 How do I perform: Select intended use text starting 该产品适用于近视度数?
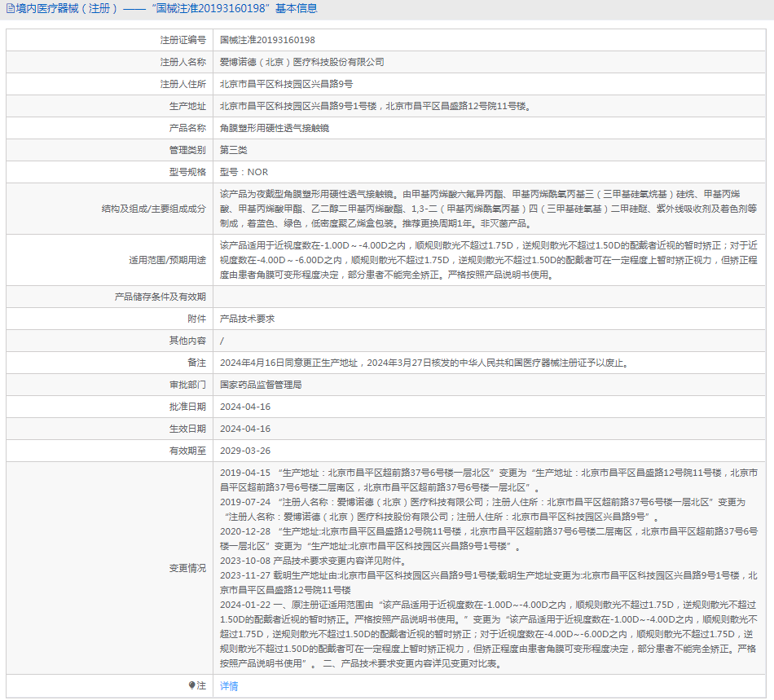[x=489, y=260]
